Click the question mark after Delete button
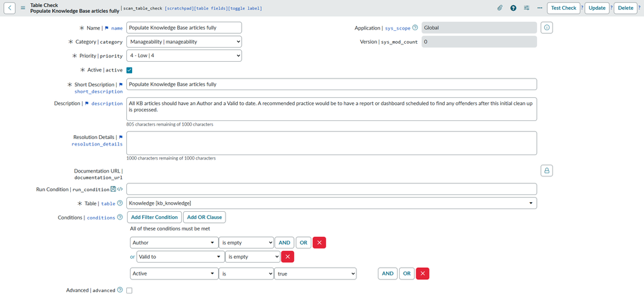Viewport: 644px width, 298px height. pyautogui.click(x=640, y=8)
